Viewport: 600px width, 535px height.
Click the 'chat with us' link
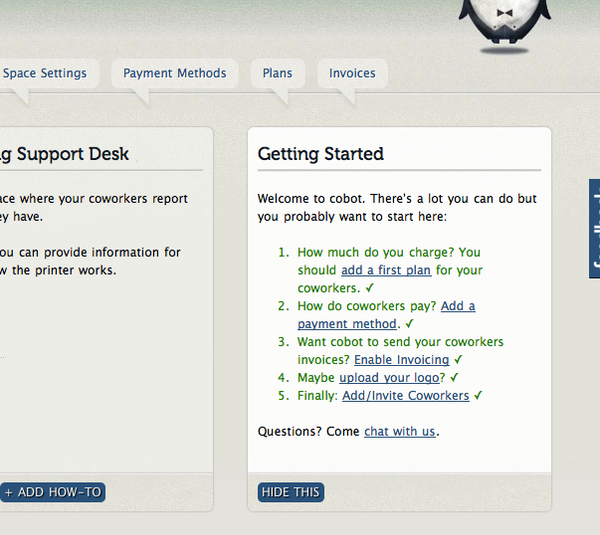pos(399,431)
